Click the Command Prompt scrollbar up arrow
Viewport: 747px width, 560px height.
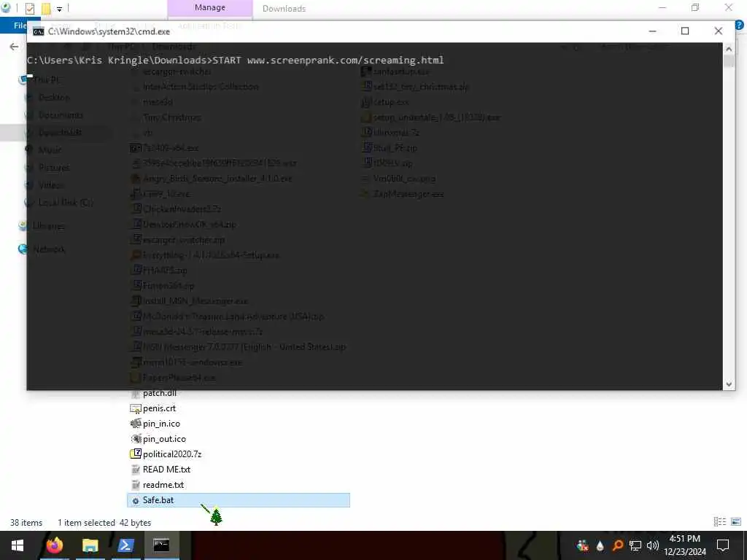point(729,49)
